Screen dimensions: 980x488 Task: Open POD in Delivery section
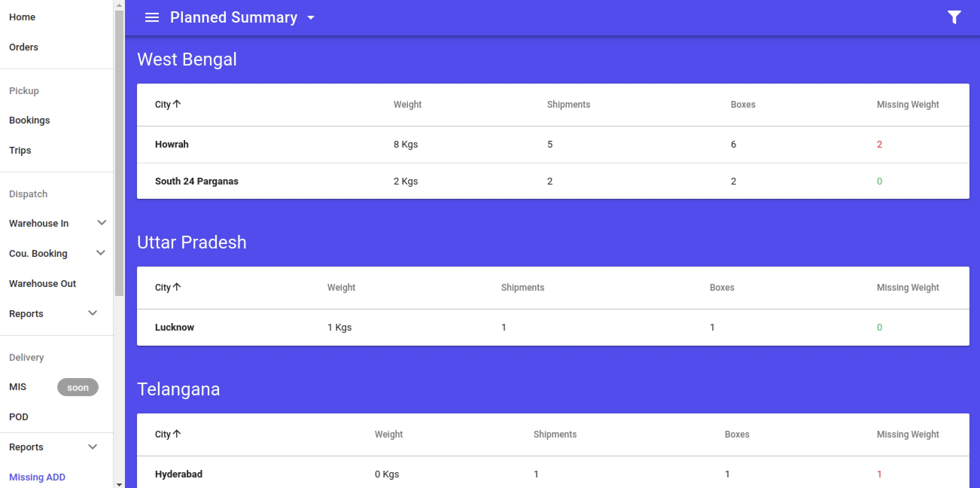pyautogui.click(x=19, y=417)
